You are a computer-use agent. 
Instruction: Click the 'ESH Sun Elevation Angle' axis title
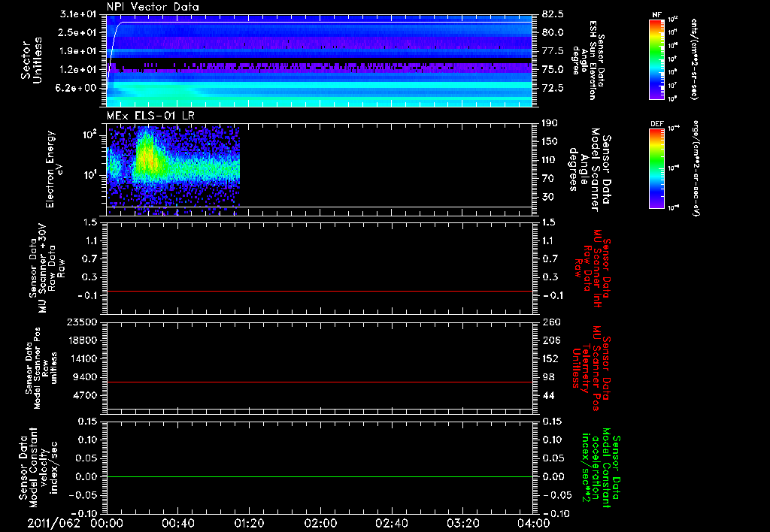click(x=588, y=60)
